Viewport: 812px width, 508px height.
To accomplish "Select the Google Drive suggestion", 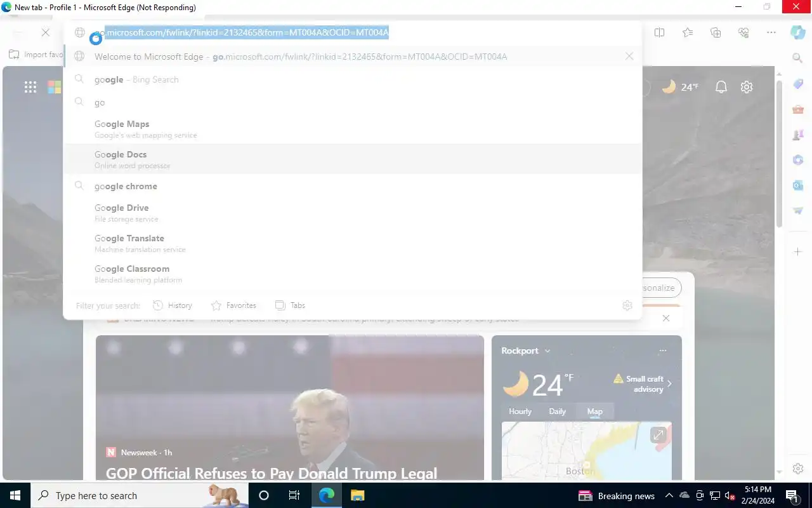I will (353, 213).
